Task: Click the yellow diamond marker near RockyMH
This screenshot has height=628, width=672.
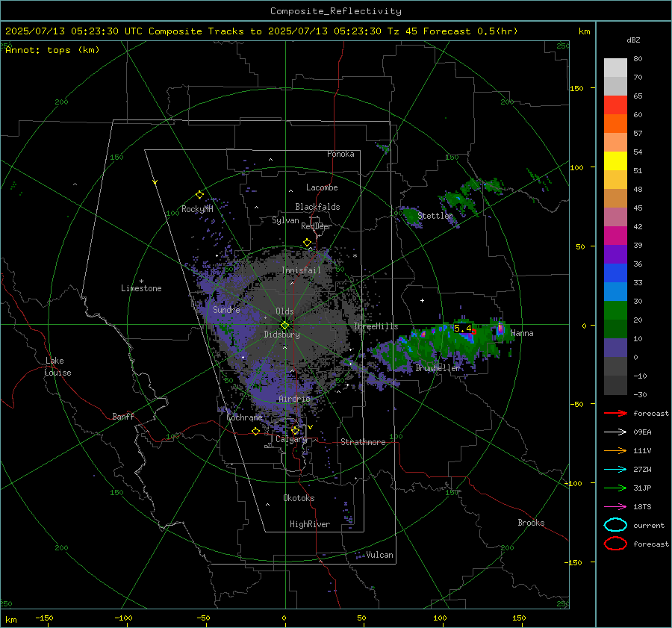Action: tap(199, 195)
